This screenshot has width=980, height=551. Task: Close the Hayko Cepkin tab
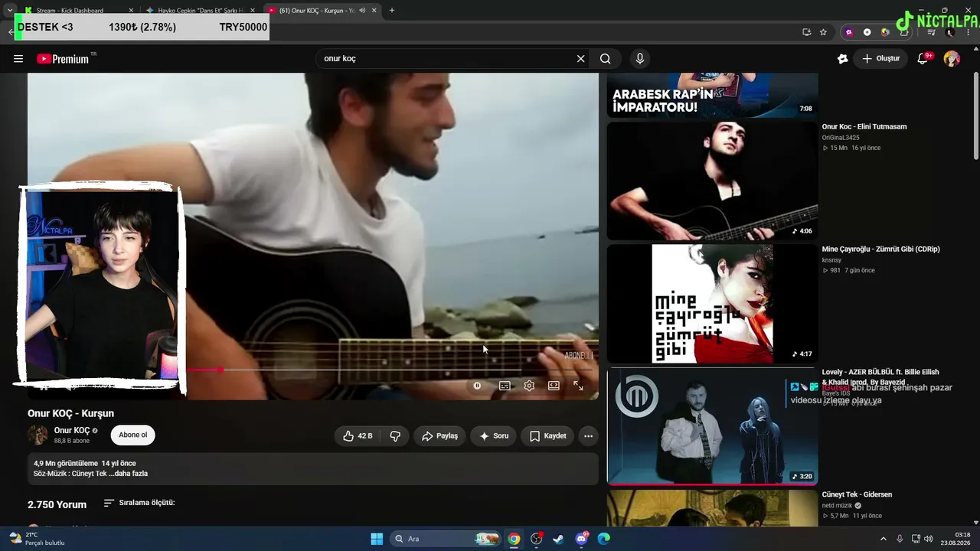[253, 11]
